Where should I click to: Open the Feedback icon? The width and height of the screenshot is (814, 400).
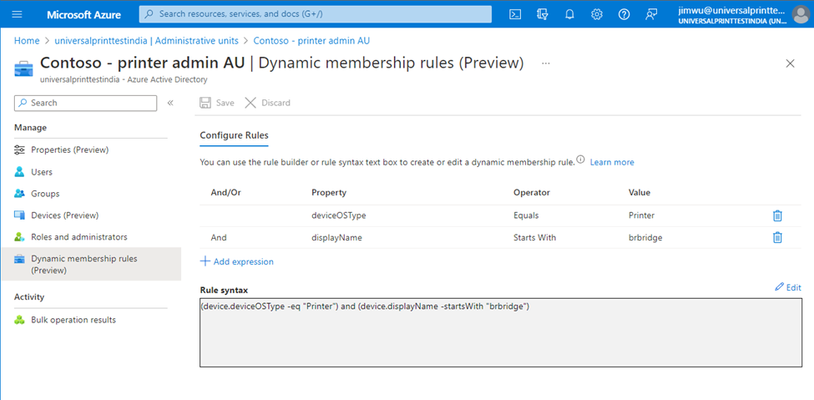click(x=652, y=14)
